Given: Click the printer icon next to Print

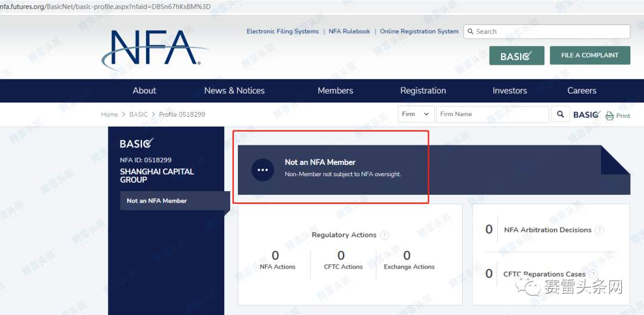Looking at the screenshot, I should click(609, 116).
